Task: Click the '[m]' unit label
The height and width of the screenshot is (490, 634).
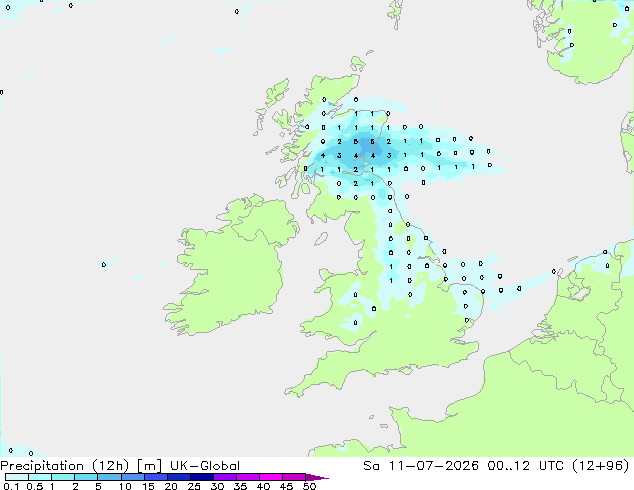Action: [x=150, y=466]
